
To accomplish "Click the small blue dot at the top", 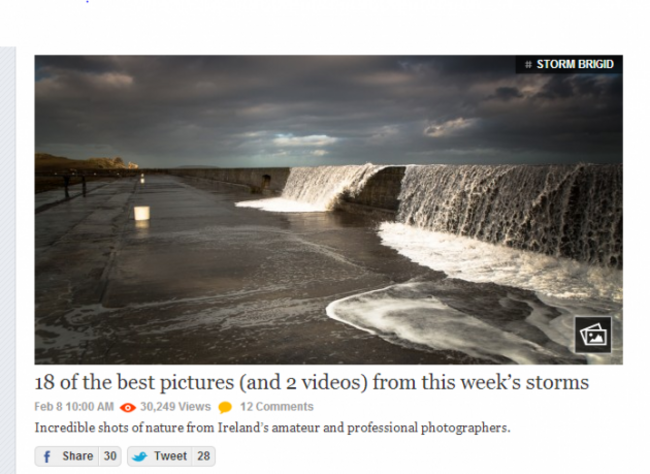I will click(x=87, y=2).
